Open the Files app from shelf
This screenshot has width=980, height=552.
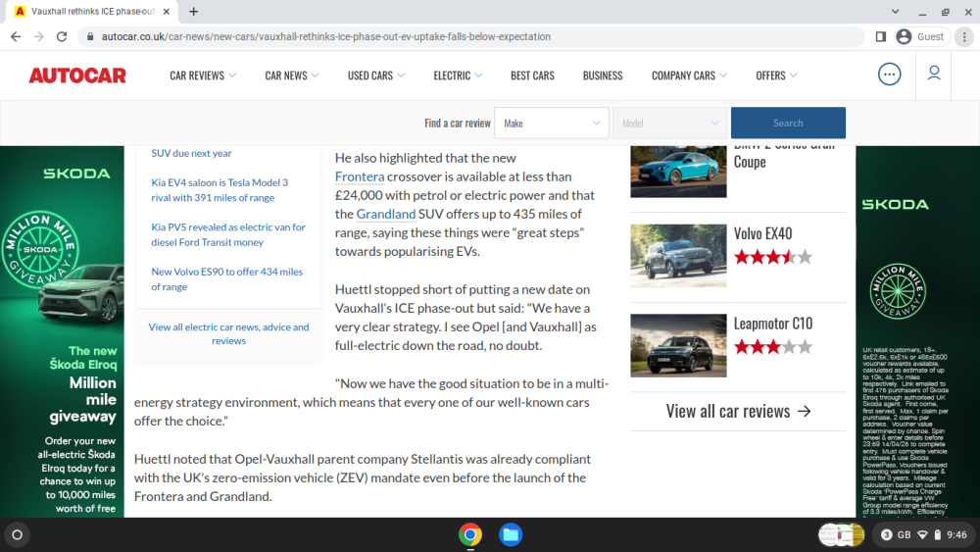coord(511,534)
